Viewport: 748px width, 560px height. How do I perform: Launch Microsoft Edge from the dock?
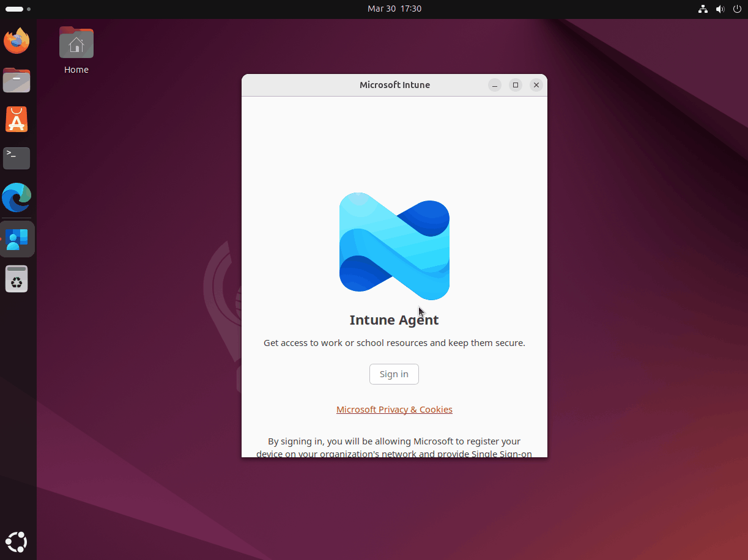coord(17,197)
